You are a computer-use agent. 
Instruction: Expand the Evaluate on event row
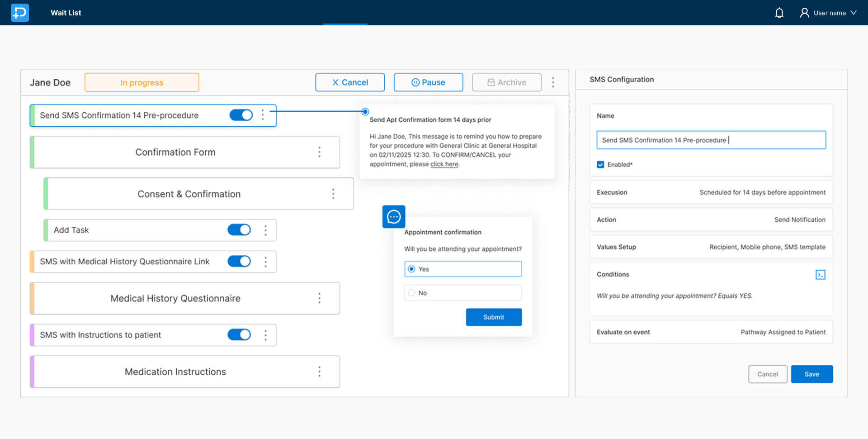click(x=711, y=332)
